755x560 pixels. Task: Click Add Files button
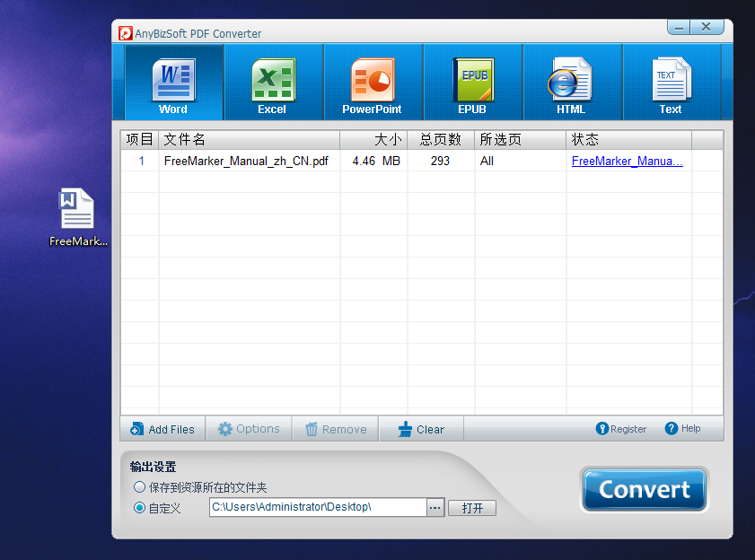[162, 429]
